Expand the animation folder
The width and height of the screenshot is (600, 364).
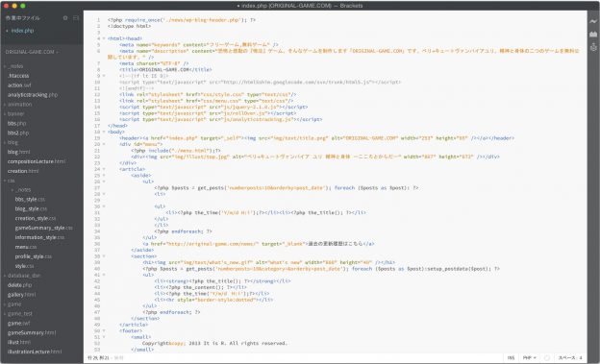tap(19, 105)
